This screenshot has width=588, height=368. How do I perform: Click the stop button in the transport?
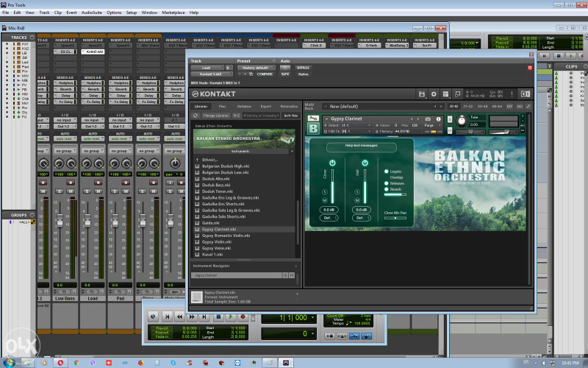[x=218, y=316]
